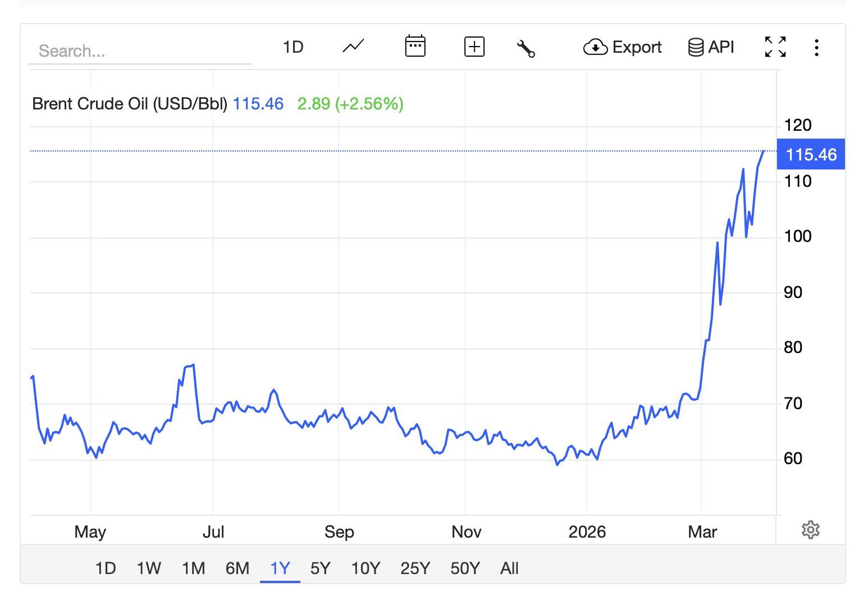Click the Export label
Screen dimensions: 868x610
tap(637, 47)
